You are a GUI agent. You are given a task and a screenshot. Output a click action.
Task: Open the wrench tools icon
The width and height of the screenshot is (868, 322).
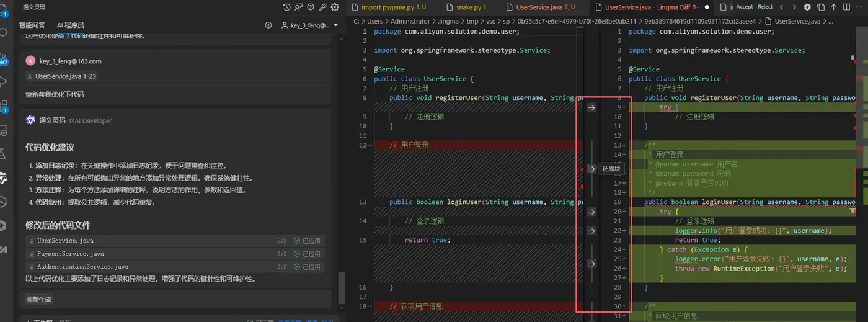click(x=322, y=7)
